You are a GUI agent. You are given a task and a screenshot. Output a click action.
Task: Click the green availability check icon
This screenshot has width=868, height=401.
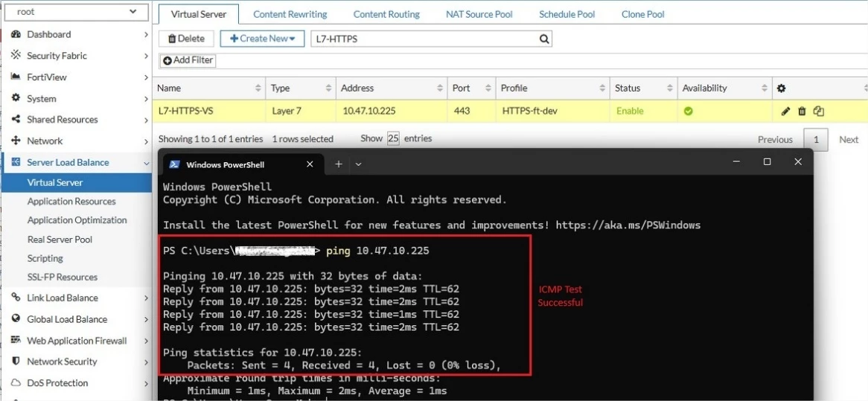click(x=688, y=111)
